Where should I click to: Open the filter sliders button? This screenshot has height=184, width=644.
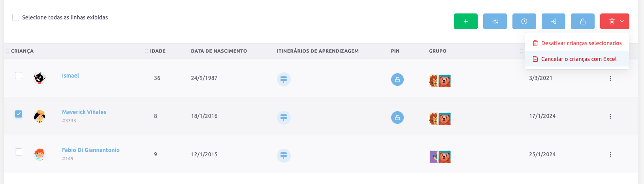tap(495, 21)
